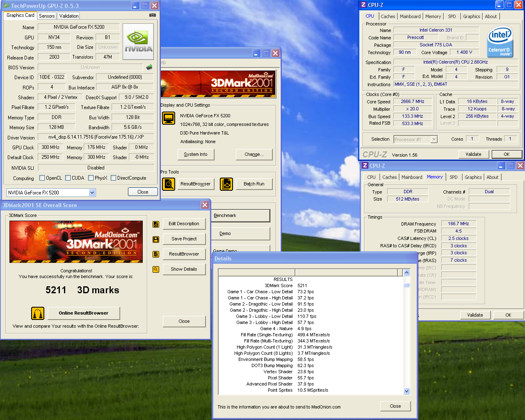The image size is (525, 420).
Task: Open the Processor #1 selection dropdown
Action: (434, 139)
